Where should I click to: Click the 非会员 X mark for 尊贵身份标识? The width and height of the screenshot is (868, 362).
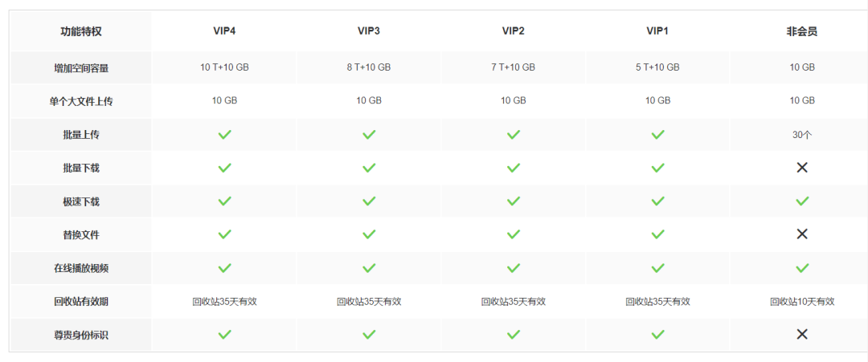point(802,335)
